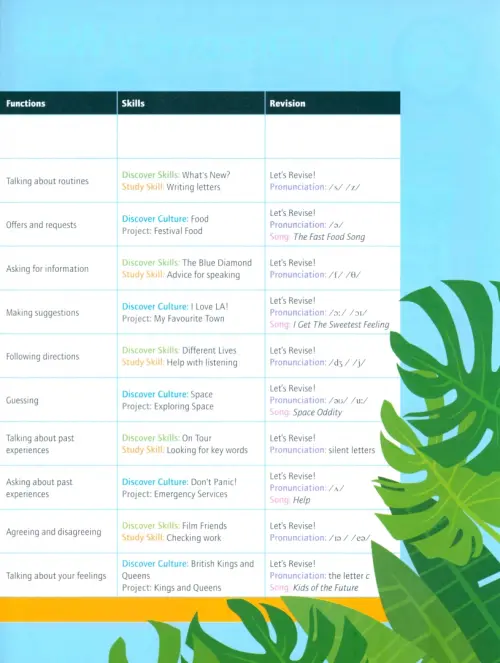Click 'Discover Skills: The Blue Diamond'
Image resolution: width=500 pixels, height=663 pixels.
[x=187, y=263]
